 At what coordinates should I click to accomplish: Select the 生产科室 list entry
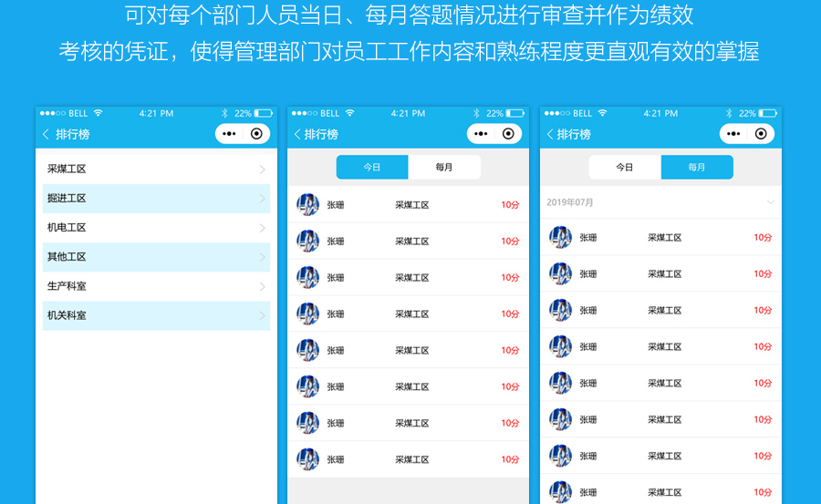(156, 286)
